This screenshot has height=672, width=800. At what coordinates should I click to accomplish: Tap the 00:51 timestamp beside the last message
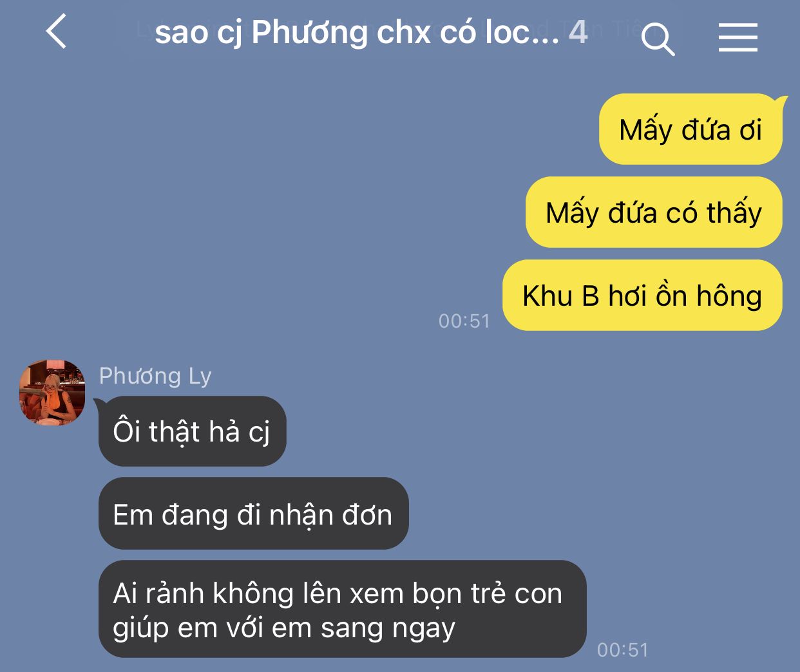pos(623,649)
